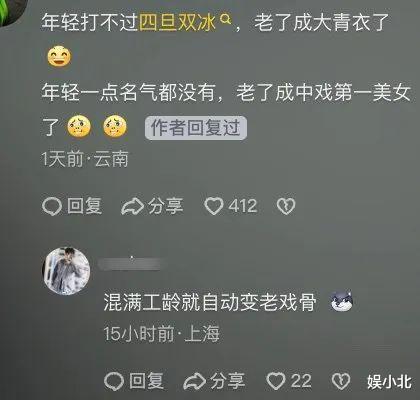Open the highlighted 四旦双冰 search term
Image resolution: width=420 pixels, height=400 pixels.
[177, 22]
